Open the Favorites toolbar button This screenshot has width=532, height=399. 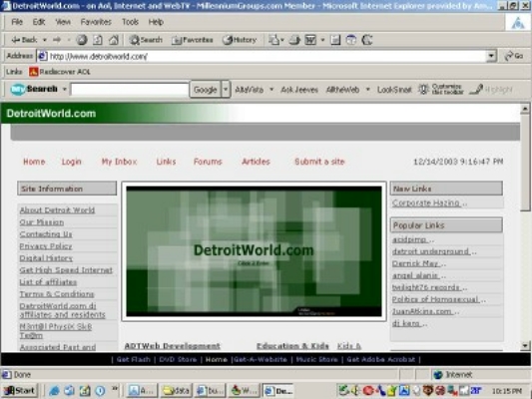coord(193,40)
